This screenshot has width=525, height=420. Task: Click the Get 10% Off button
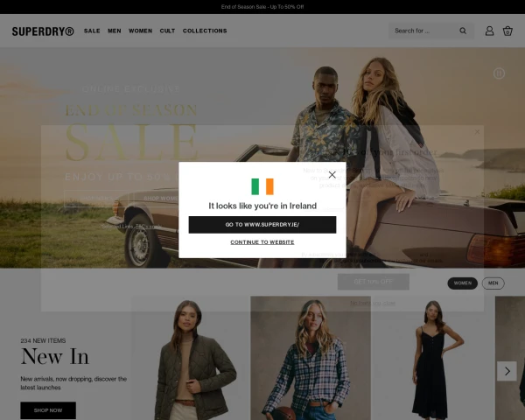point(374,282)
